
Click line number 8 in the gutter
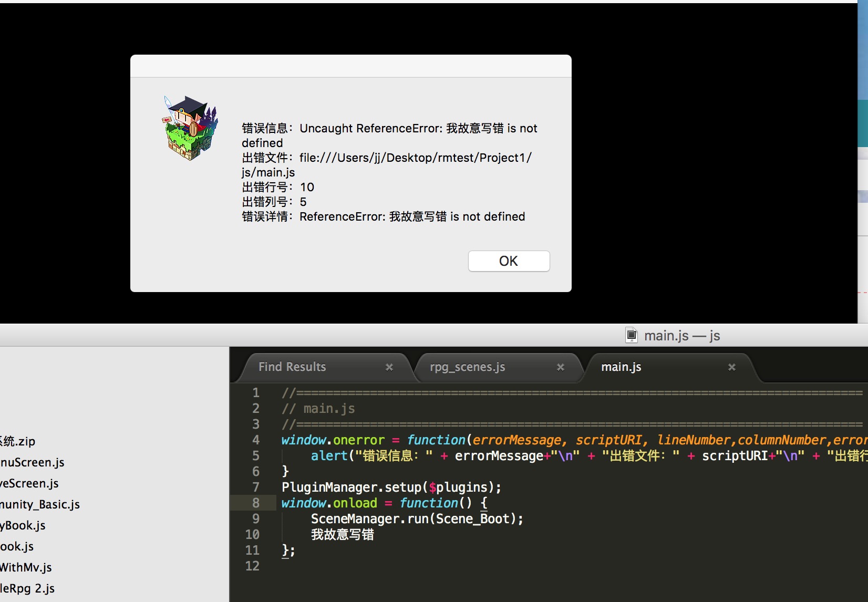coord(256,503)
